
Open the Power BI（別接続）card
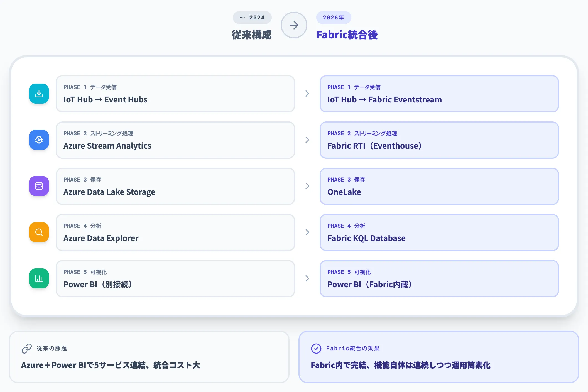coord(175,279)
